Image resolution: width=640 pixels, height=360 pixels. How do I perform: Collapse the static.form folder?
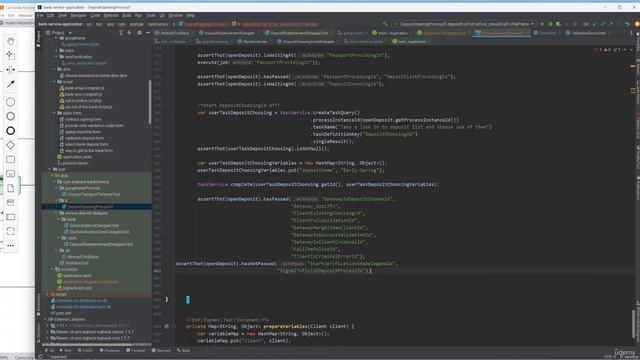54,113
